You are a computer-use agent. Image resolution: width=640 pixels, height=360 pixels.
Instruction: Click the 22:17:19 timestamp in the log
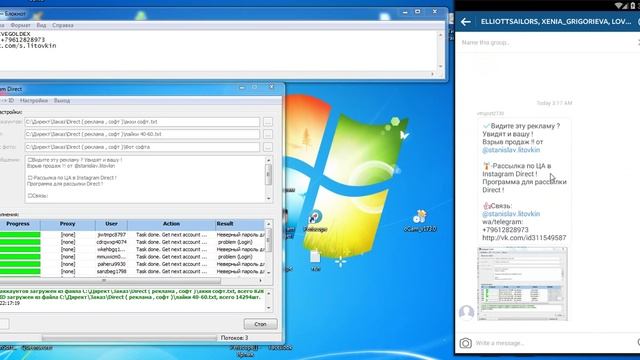pos(10,303)
